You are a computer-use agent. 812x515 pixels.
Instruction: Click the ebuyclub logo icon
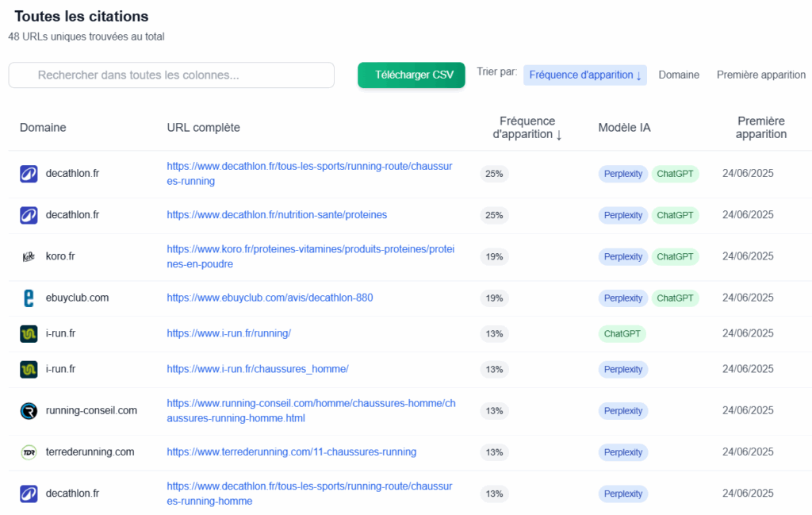pos(29,298)
